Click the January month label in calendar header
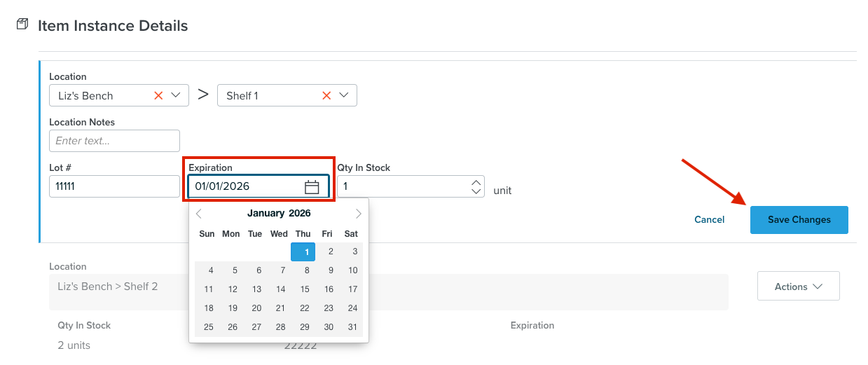 click(266, 214)
